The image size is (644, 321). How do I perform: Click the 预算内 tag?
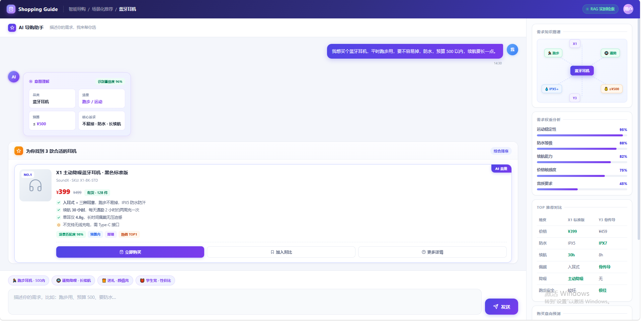pos(95,234)
